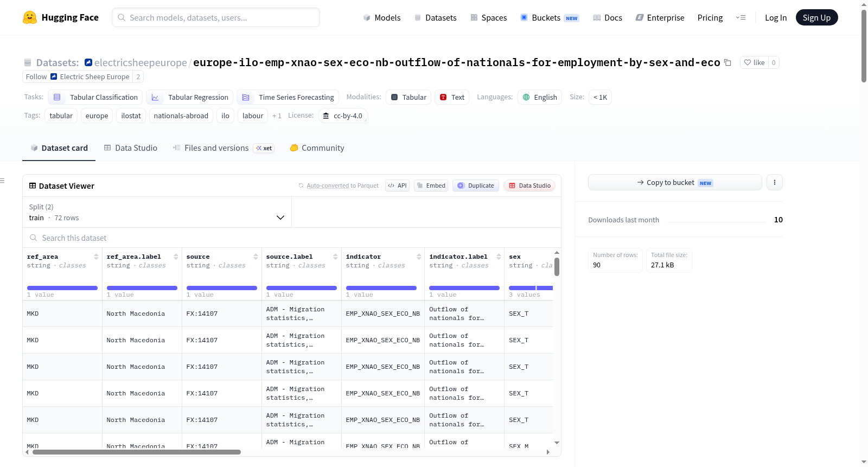Open Enterprise in top navigation
The width and height of the screenshot is (868, 467).
coord(660,17)
